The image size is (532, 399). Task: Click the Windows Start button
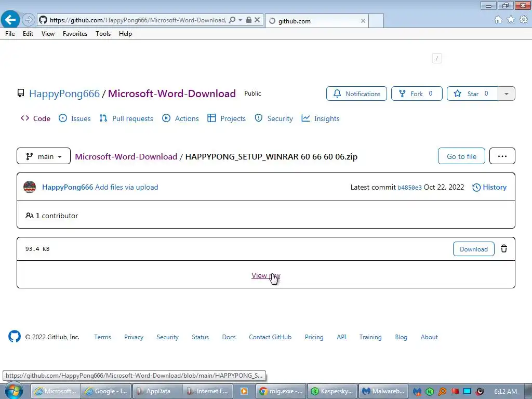pos(14,391)
